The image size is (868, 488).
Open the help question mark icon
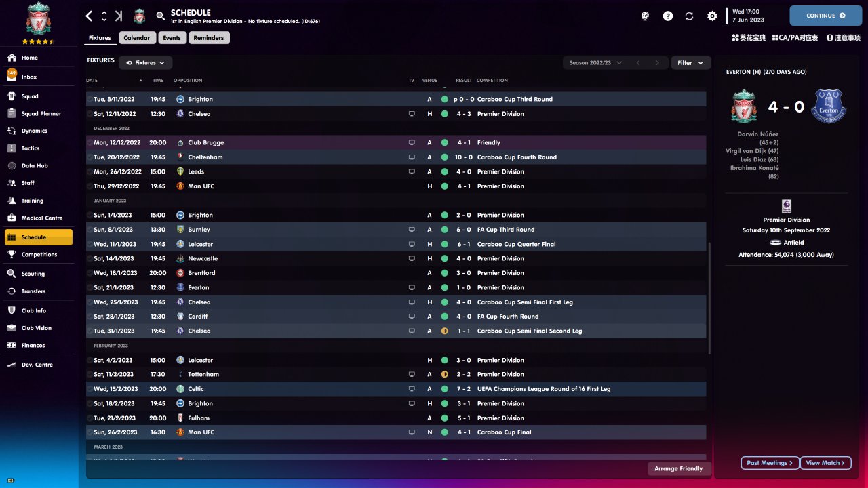point(668,16)
